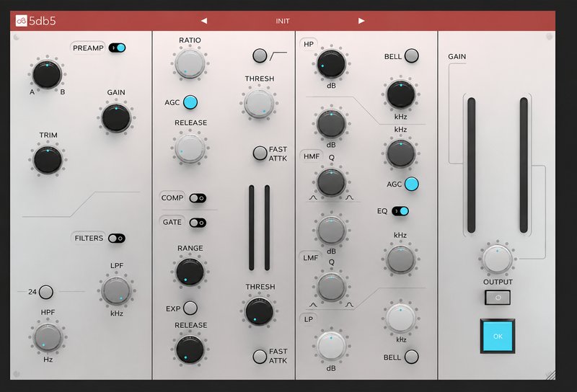The width and height of the screenshot is (577, 392).
Task: Click the gate THRESH knob
Action: coord(260,311)
